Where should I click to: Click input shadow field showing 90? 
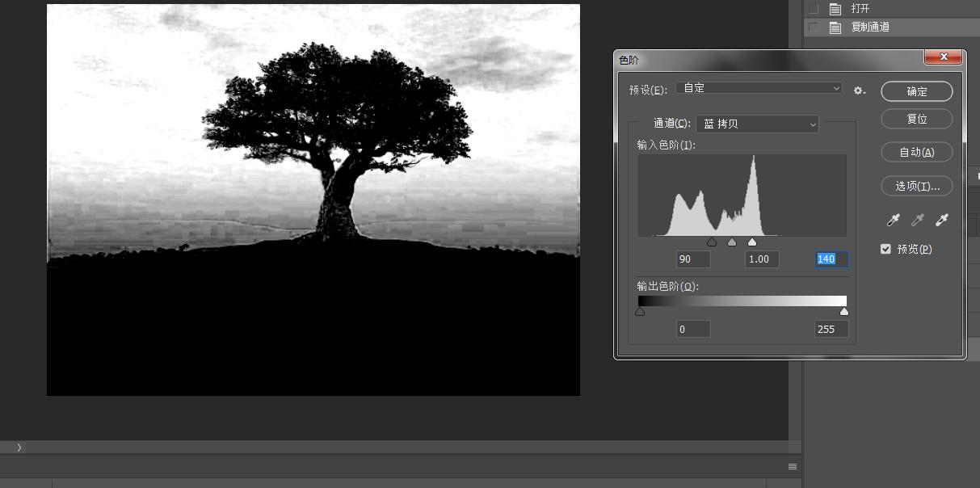point(693,259)
